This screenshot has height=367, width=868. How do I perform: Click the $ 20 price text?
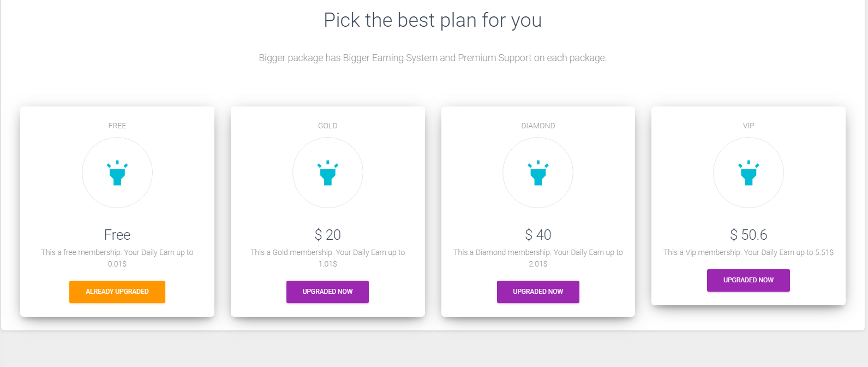pyautogui.click(x=328, y=235)
